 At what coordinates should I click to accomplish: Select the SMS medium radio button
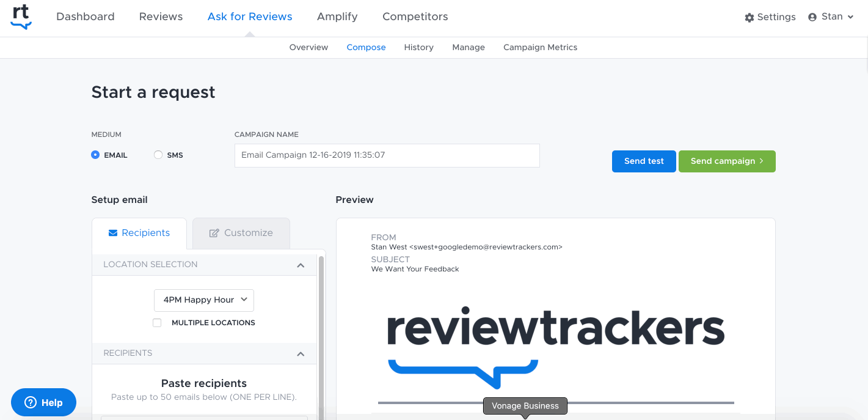[158, 155]
